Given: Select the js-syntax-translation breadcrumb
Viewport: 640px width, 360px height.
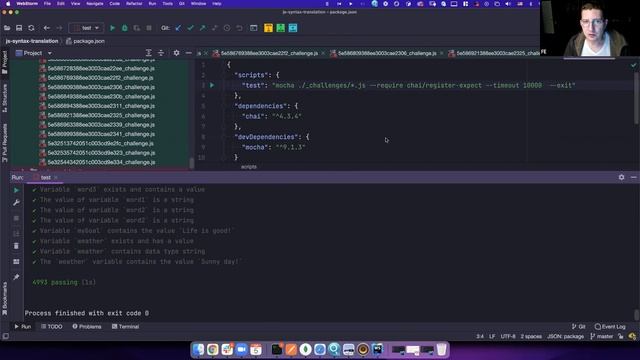Looking at the screenshot, I should pos(32,41).
